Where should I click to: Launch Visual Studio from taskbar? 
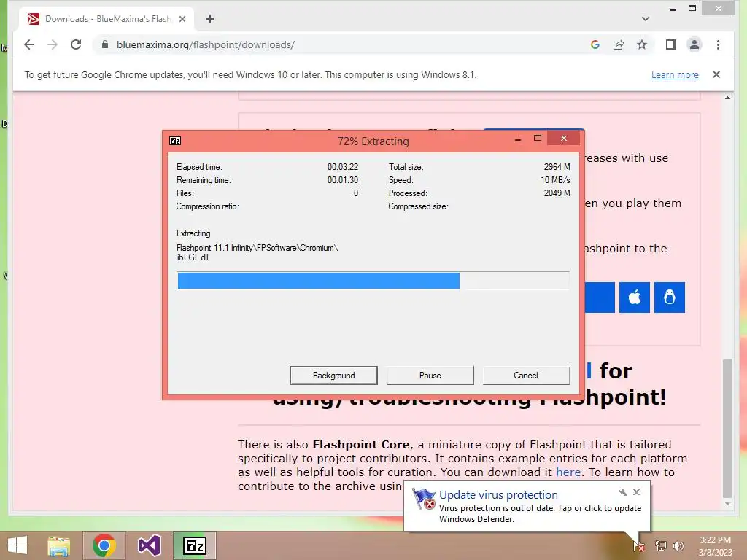(149, 545)
